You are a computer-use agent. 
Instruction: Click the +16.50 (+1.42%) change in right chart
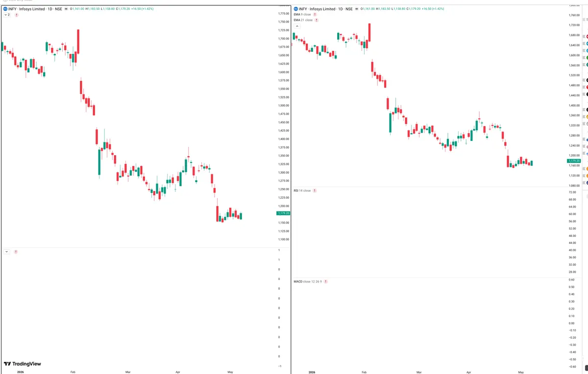pos(433,9)
